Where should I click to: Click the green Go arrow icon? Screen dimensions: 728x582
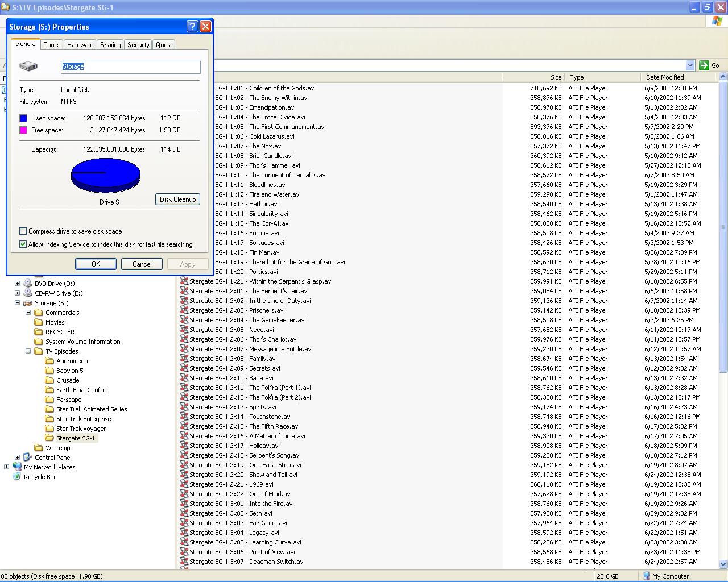click(x=704, y=65)
